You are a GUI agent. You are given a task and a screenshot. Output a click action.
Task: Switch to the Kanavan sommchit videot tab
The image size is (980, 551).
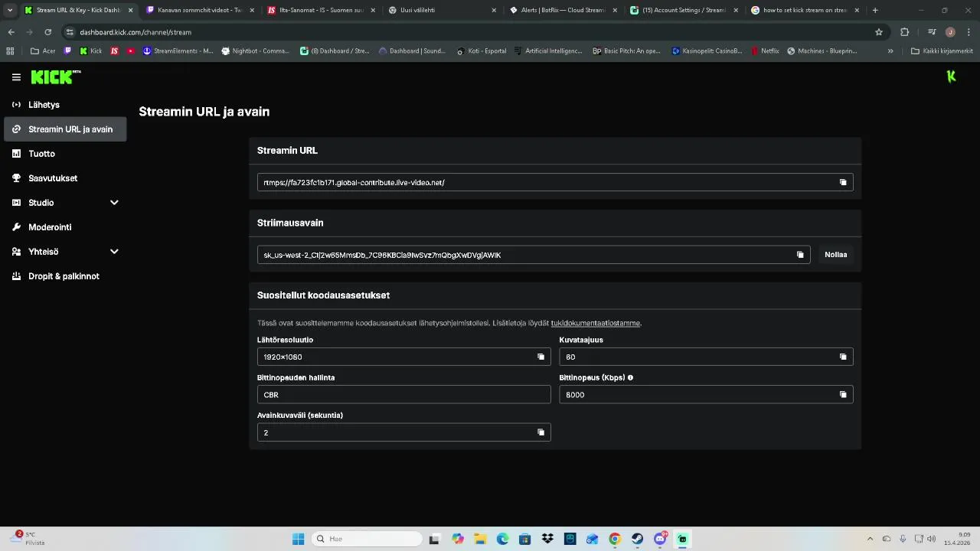pos(199,10)
